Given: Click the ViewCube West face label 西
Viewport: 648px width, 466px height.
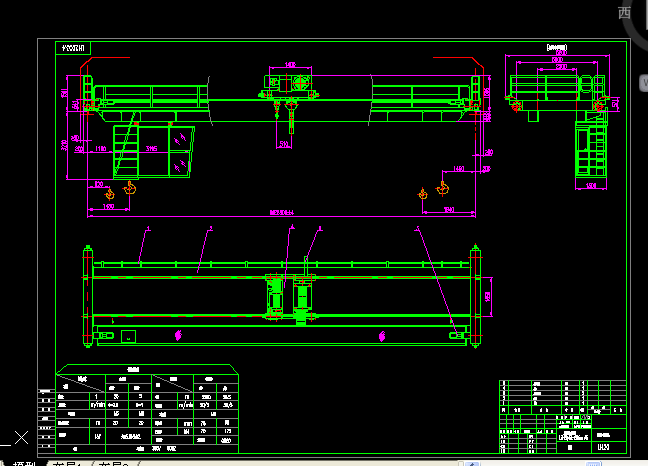Looking at the screenshot, I should click(624, 13).
